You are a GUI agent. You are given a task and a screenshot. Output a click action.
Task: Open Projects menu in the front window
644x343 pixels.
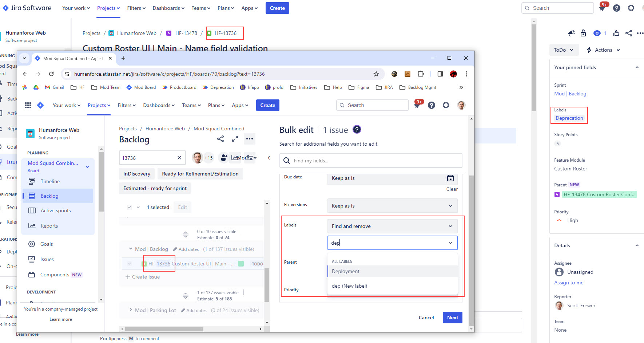99,105
